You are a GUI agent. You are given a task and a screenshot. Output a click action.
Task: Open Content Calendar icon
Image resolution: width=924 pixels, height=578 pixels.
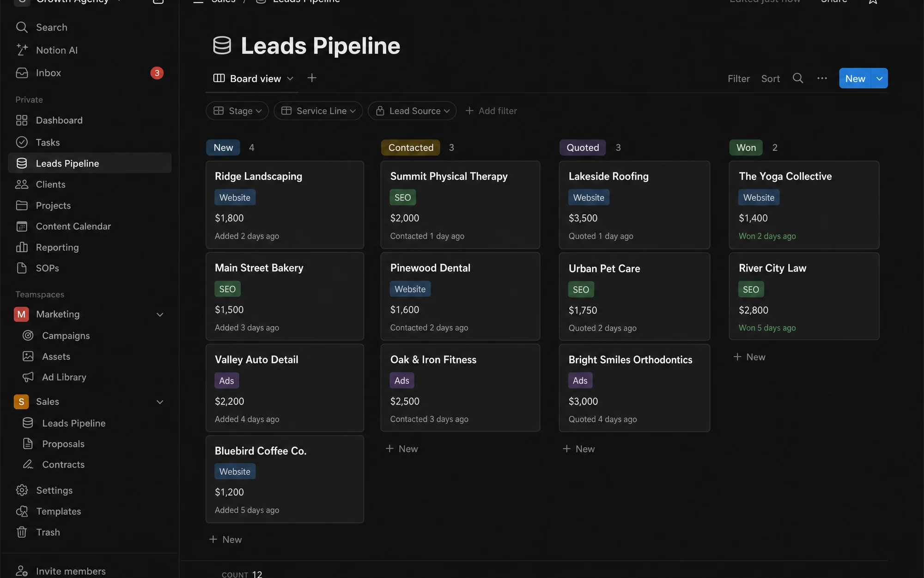coord(22,226)
